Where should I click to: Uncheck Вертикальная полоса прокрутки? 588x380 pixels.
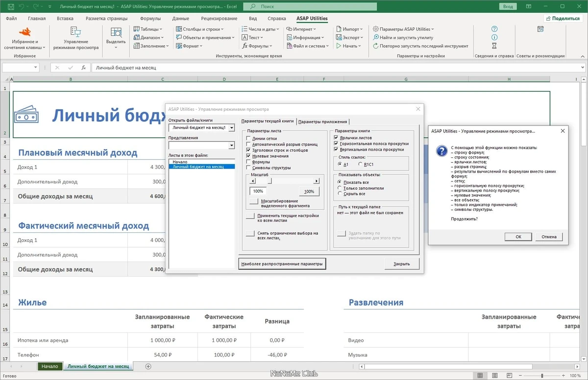click(336, 150)
